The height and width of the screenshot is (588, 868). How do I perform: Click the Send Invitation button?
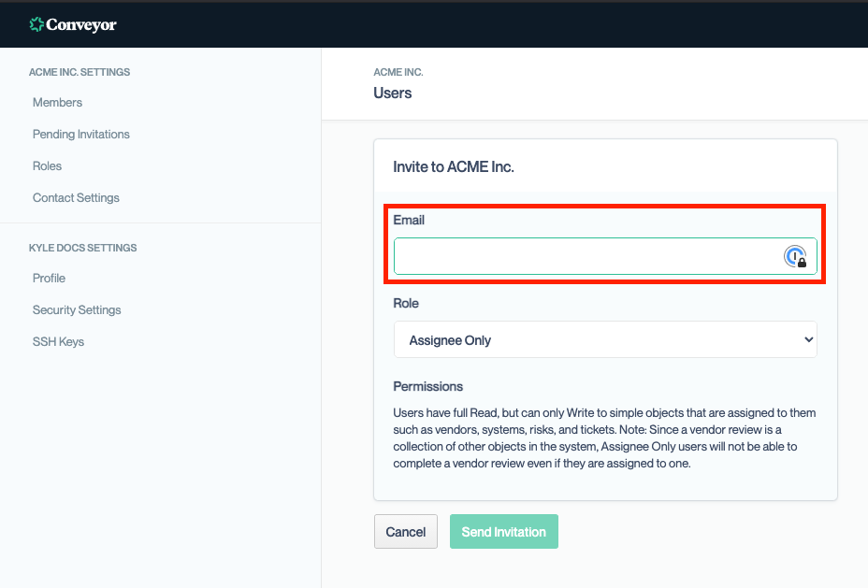pos(504,532)
